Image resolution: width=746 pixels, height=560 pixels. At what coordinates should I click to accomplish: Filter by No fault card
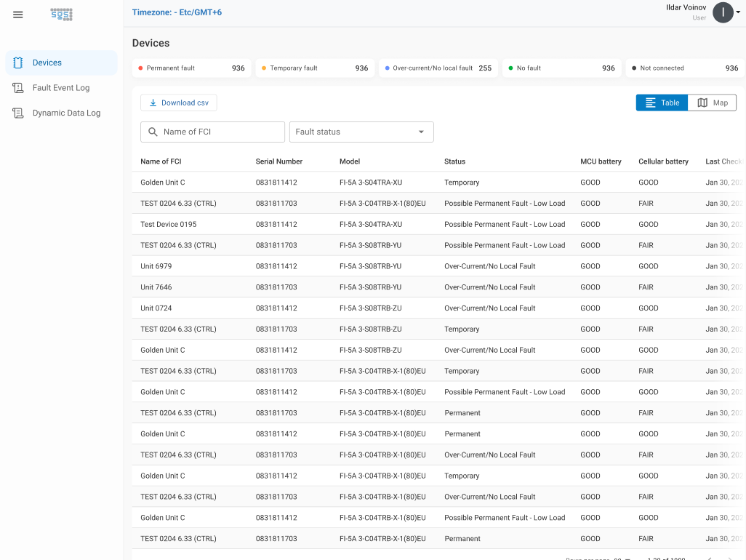click(562, 68)
